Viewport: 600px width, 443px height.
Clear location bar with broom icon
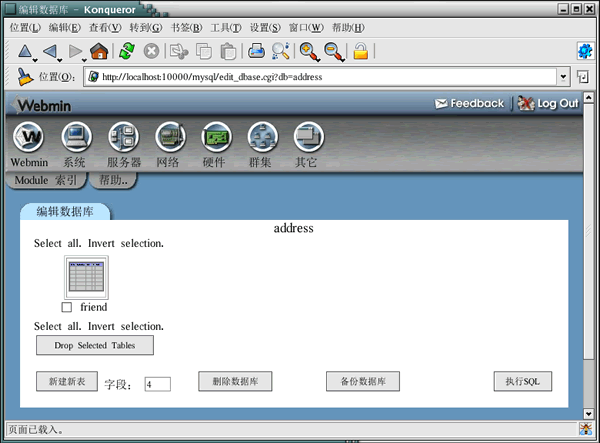tap(25, 77)
